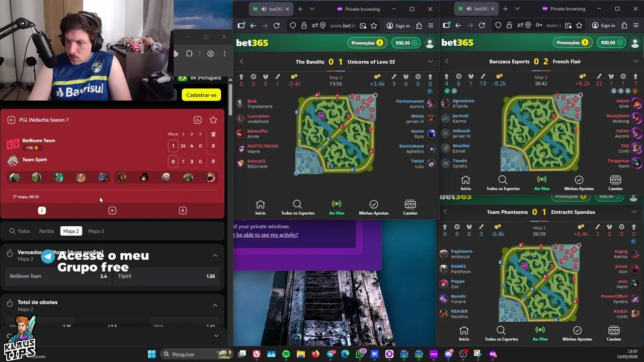Open account avatar in right bet365 window

pyautogui.click(x=635, y=43)
